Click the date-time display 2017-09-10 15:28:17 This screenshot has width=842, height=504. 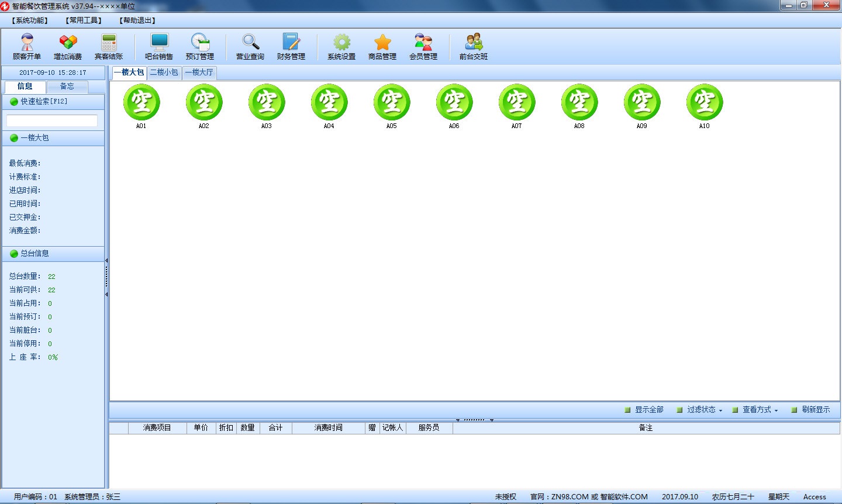pyautogui.click(x=53, y=73)
